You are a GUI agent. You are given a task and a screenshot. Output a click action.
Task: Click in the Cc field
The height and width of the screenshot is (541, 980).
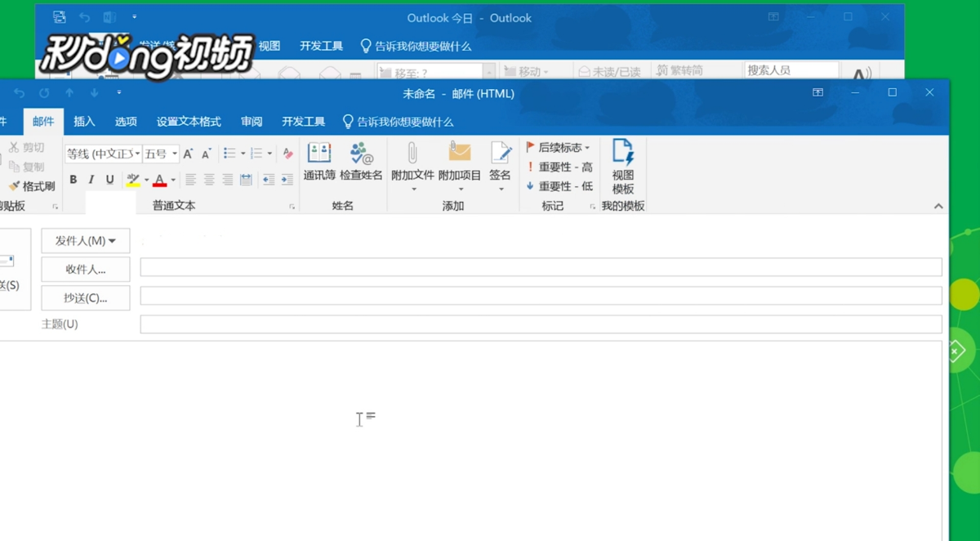[x=541, y=296]
